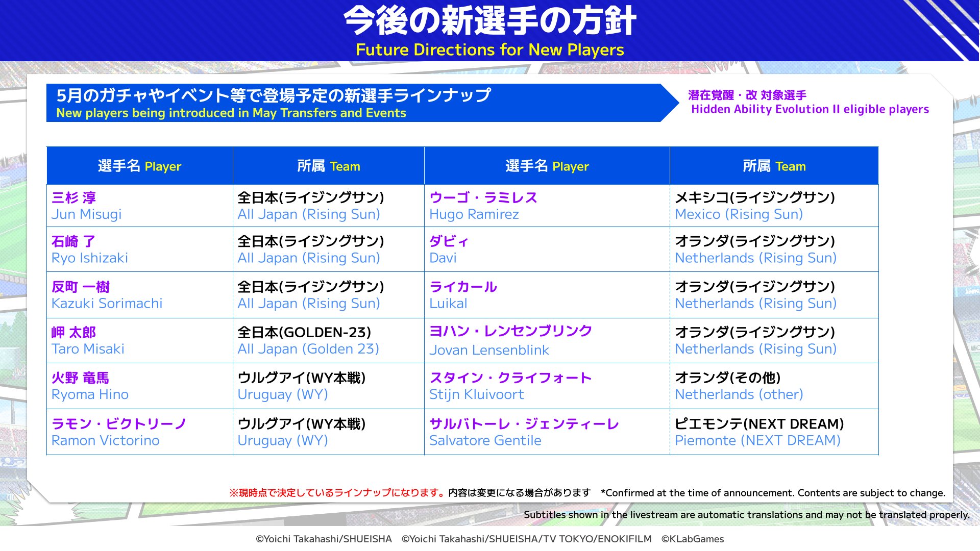Click 'Netherlands (Rising Sun)' in Davi's row
980x551 pixels.
(774, 249)
